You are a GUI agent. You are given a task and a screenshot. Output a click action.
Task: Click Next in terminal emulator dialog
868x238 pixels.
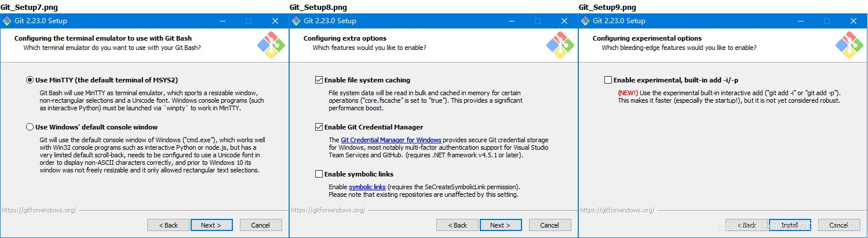pyautogui.click(x=211, y=225)
